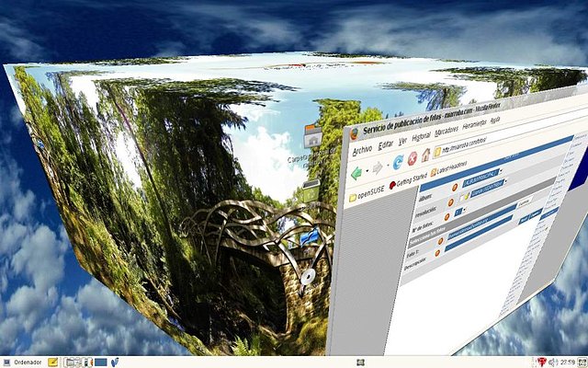Click the green Back arrow in Firefox
This screenshot has width=588, height=368.
[356, 173]
